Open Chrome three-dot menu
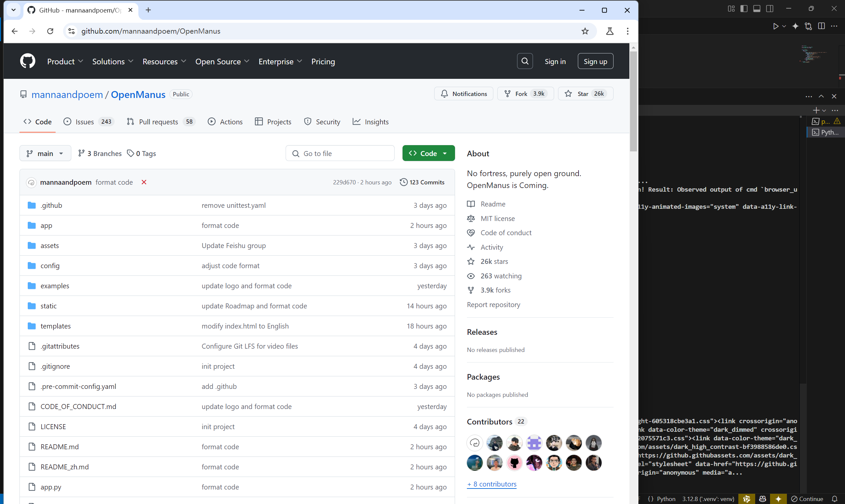 click(627, 31)
